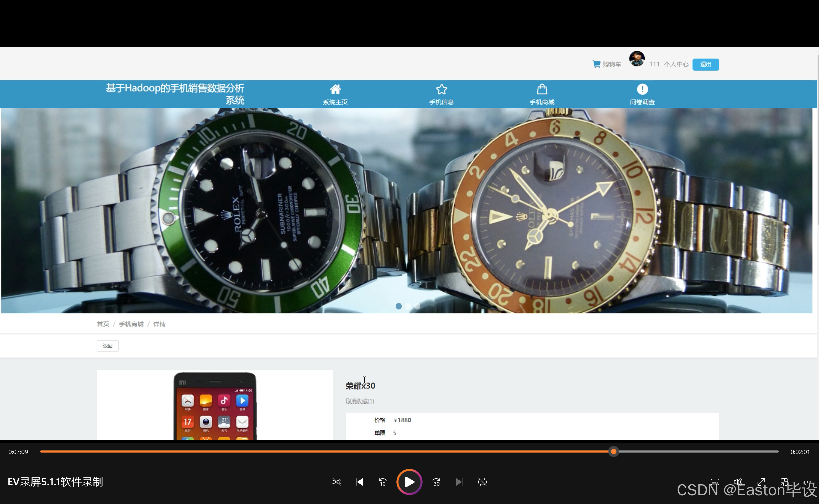Click the exclamation icon above 问卷调查
The width and height of the screenshot is (819, 504).
[642, 89]
